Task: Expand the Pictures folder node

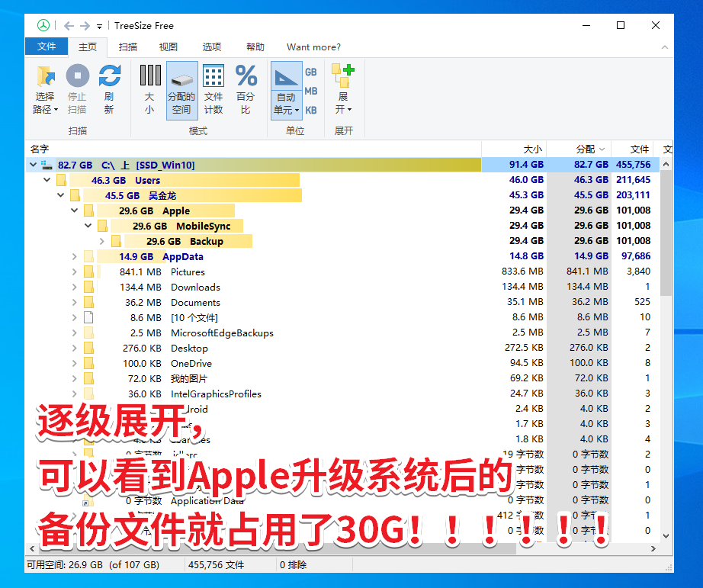Action: pyautogui.click(x=75, y=272)
